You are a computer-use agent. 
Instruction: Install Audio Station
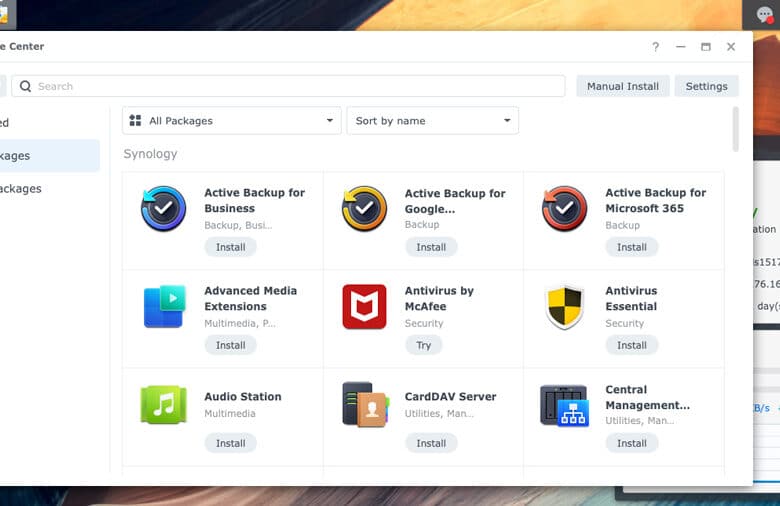pos(230,443)
